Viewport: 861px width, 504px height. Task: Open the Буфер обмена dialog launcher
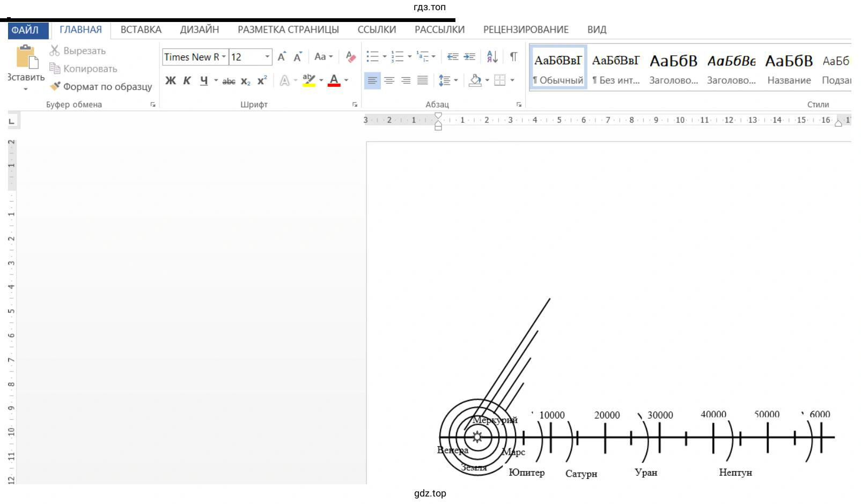tap(153, 105)
